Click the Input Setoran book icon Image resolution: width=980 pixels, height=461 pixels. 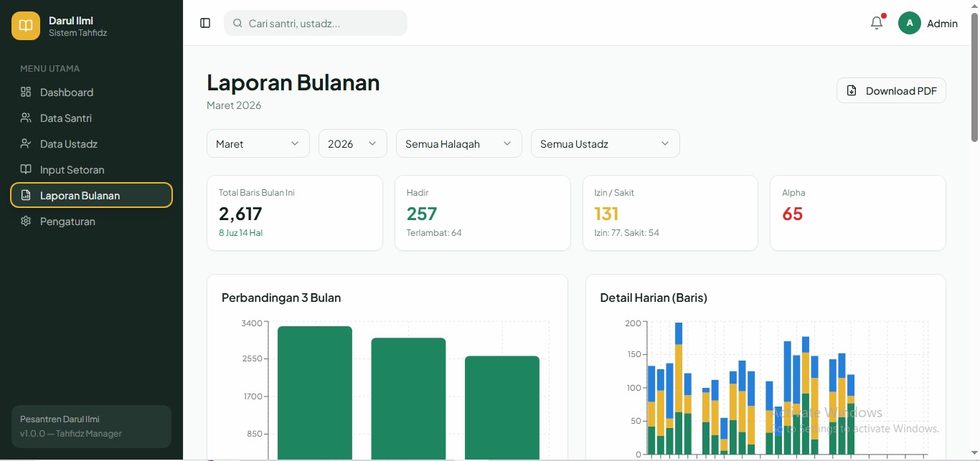click(x=26, y=169)
